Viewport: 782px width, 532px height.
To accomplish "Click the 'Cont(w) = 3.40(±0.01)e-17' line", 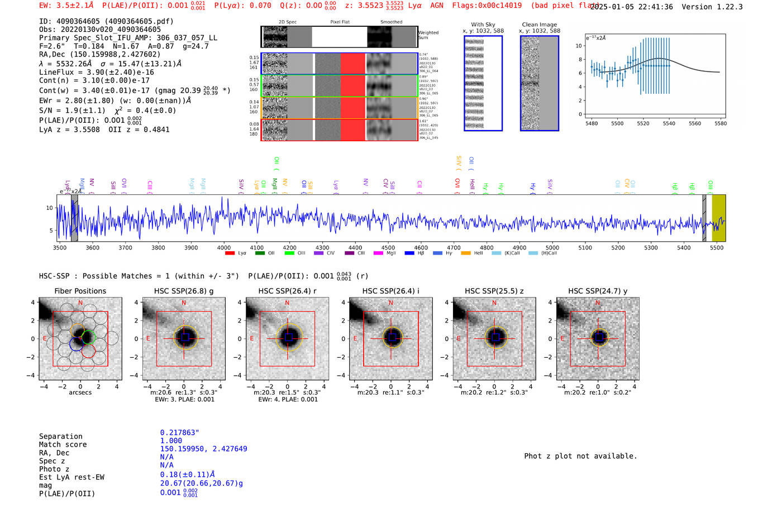I will (x=135, y=90).
